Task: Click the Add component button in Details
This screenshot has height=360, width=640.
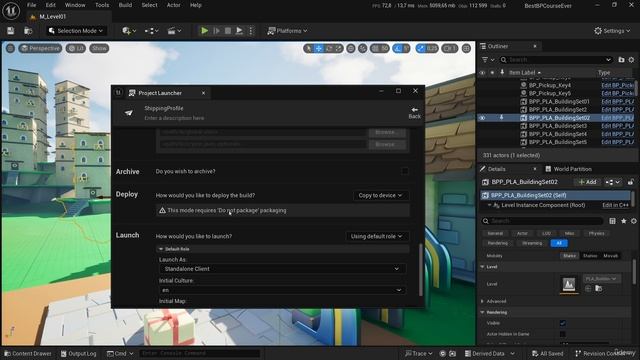Action: (x=588, y=182)
